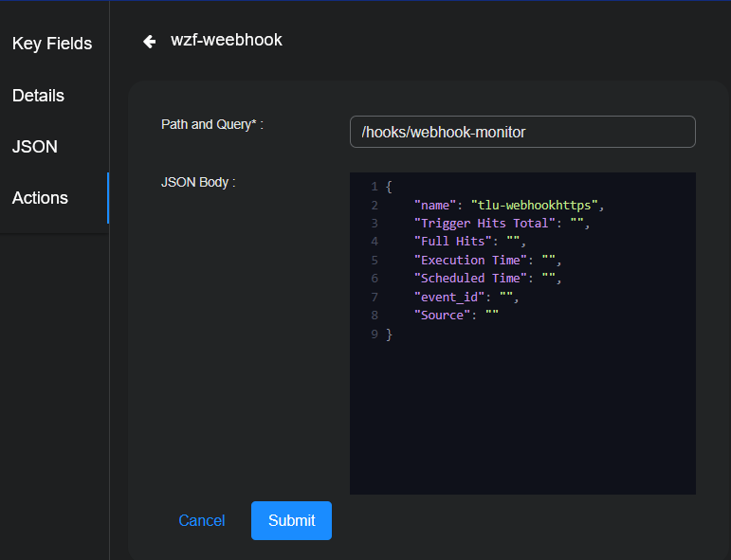Click the "Execution Time" key in editor
Screen dimensions: 731x560
(470, 260)
